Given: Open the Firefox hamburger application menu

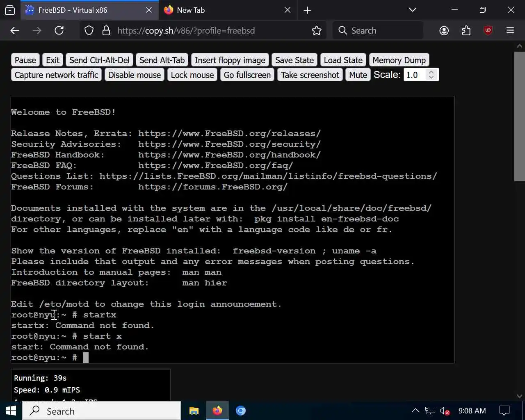Looking at the screenshot, I should pos(510,31).
